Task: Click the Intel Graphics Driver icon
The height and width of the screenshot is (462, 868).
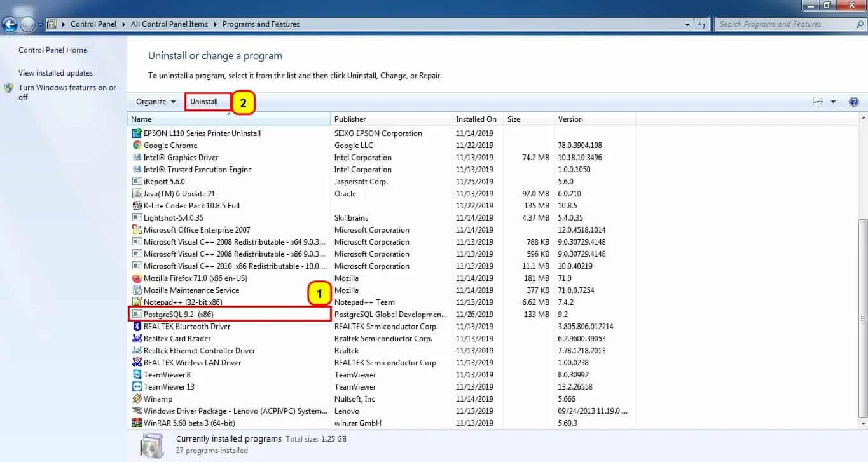Action: (137, 158)
